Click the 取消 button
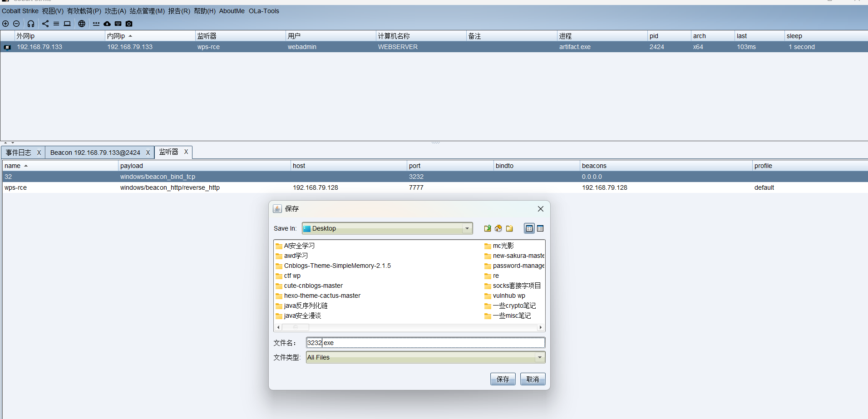 pyautogui.click(x=533, y=379)
